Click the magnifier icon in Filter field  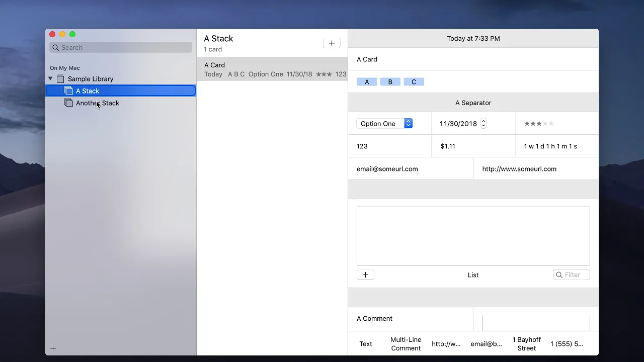559,275
